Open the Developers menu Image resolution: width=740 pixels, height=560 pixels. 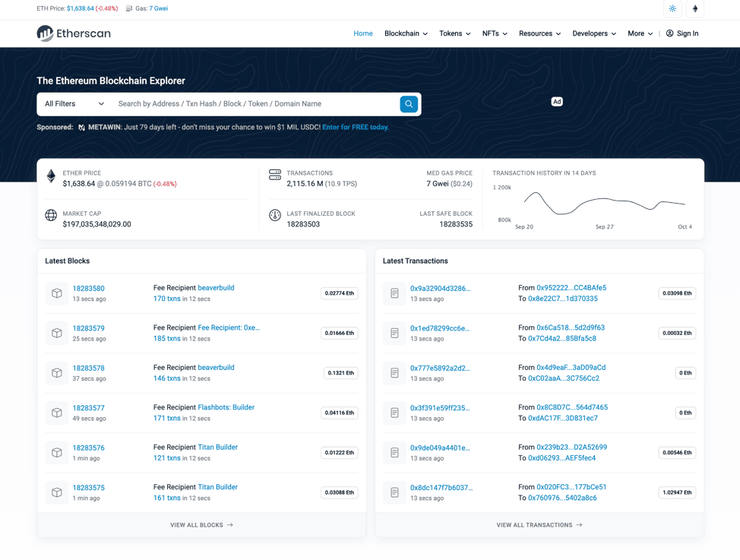click(594, 33)
